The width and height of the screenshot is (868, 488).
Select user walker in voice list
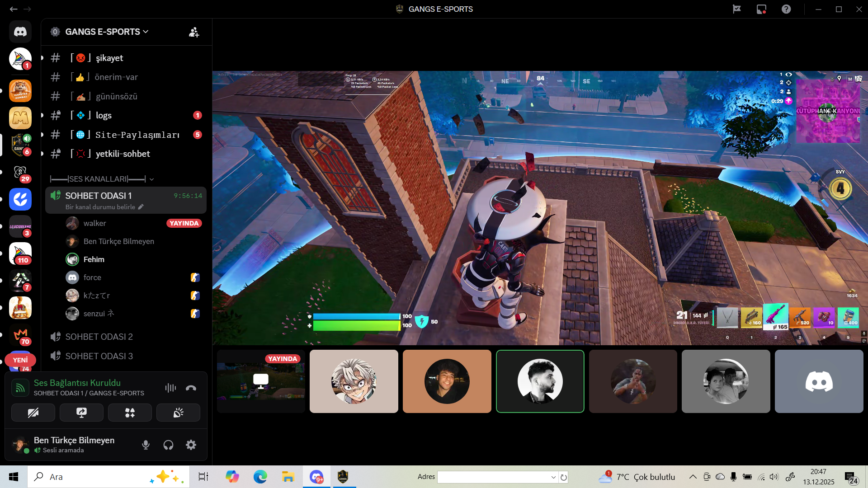[x=134, y=223]
